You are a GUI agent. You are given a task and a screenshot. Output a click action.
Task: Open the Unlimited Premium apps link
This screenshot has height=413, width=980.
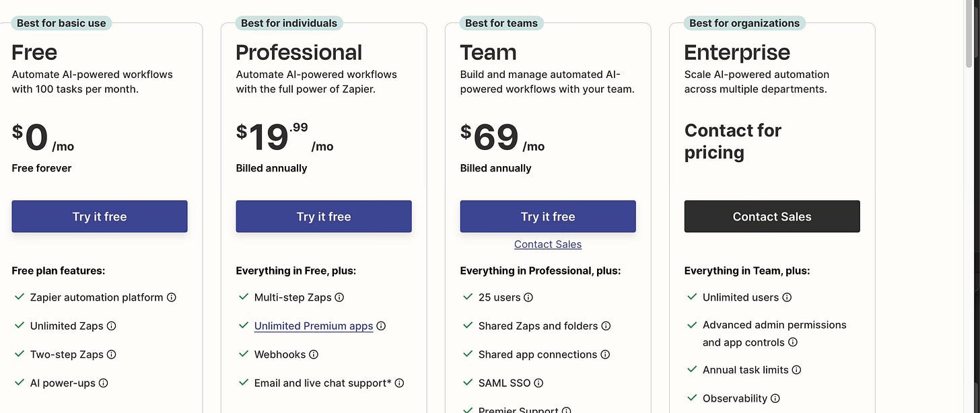coord(314,326)
